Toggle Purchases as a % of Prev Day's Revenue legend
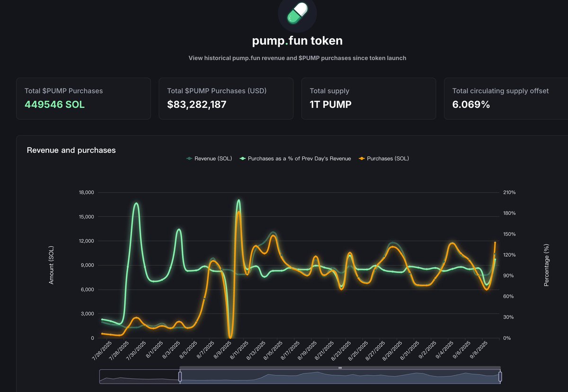Screen dimensions: 568x392 point(295,158)
